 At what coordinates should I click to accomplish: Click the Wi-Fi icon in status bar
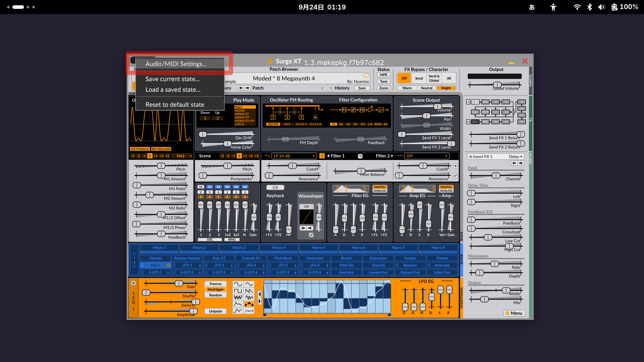[577, 7]
